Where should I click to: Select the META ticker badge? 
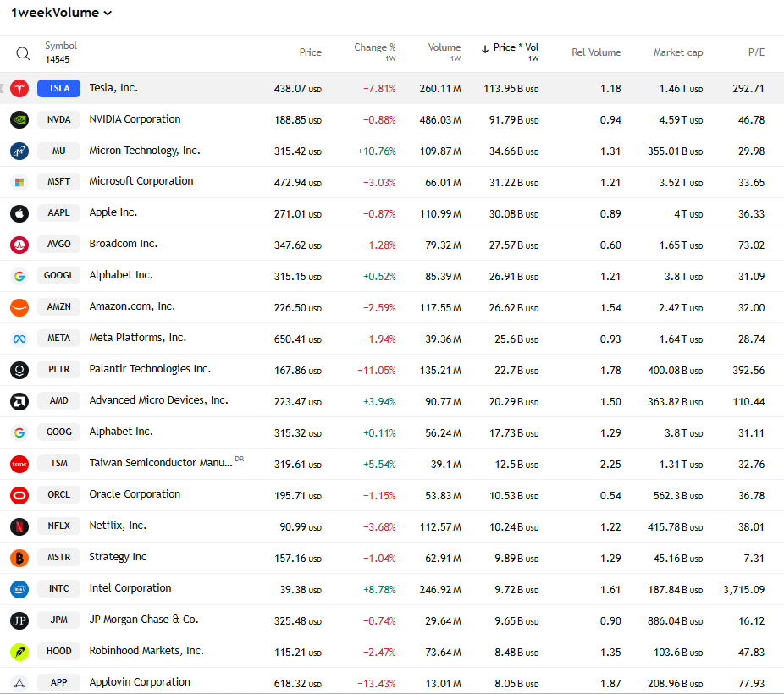[59, 339]
